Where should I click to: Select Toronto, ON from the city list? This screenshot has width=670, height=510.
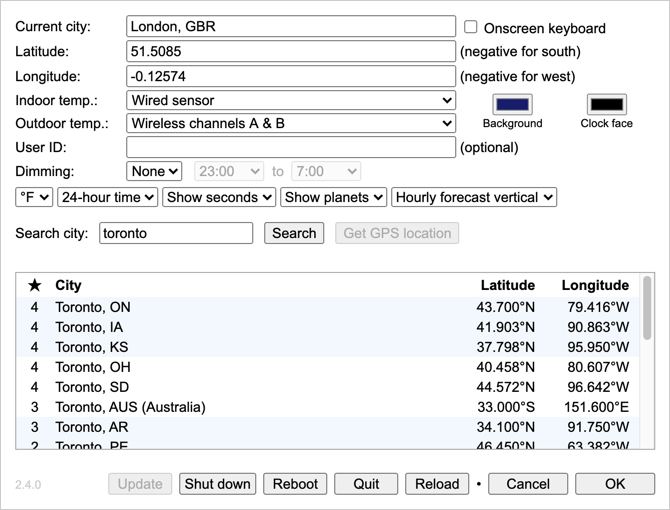point(93,307)
